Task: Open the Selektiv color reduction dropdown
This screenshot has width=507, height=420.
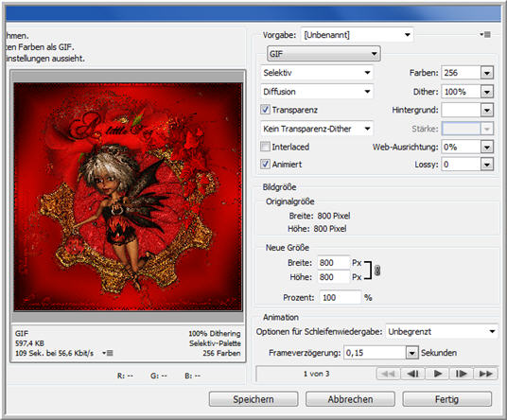Action: pos(317,73)
